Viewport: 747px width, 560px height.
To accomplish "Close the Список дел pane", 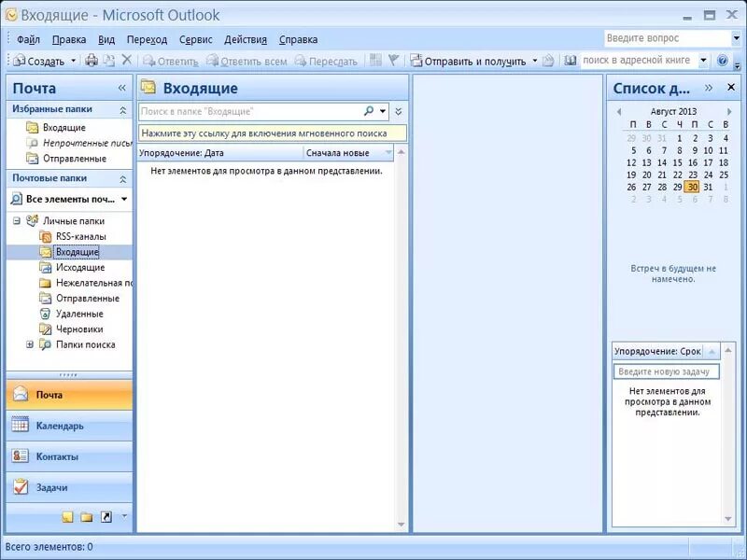I will pos(731,87).
